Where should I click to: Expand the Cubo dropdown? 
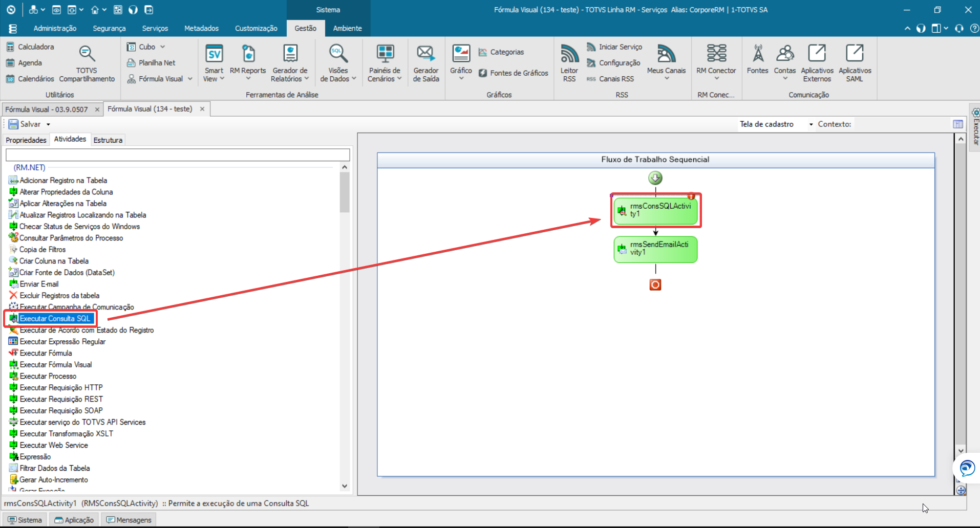coord(162,47)
